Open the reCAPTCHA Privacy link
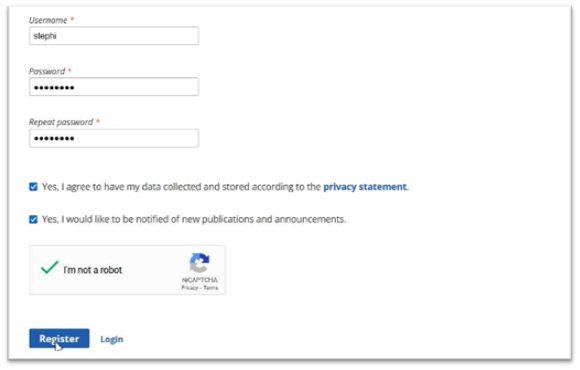 point(189,287)
